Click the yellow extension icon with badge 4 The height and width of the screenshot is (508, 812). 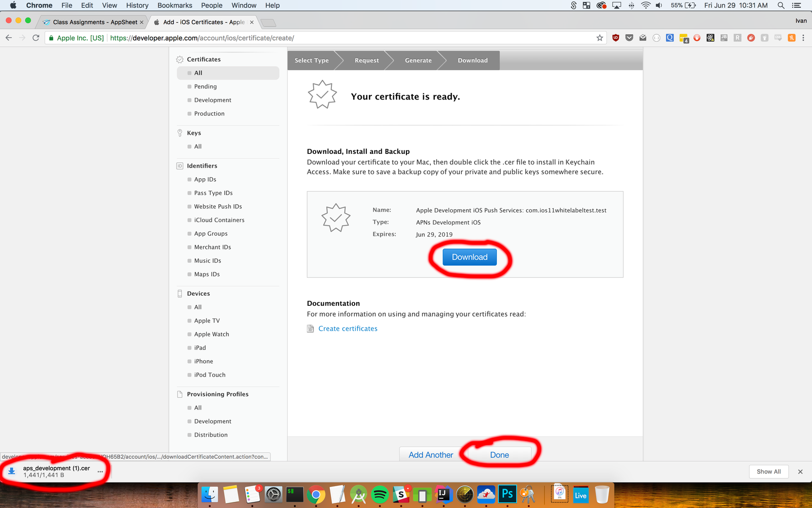pos(684,38)
